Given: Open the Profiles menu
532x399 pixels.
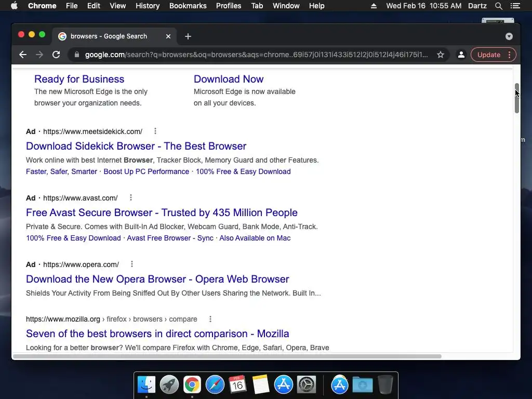Looking at the screenshot, I should coord(229,6).
